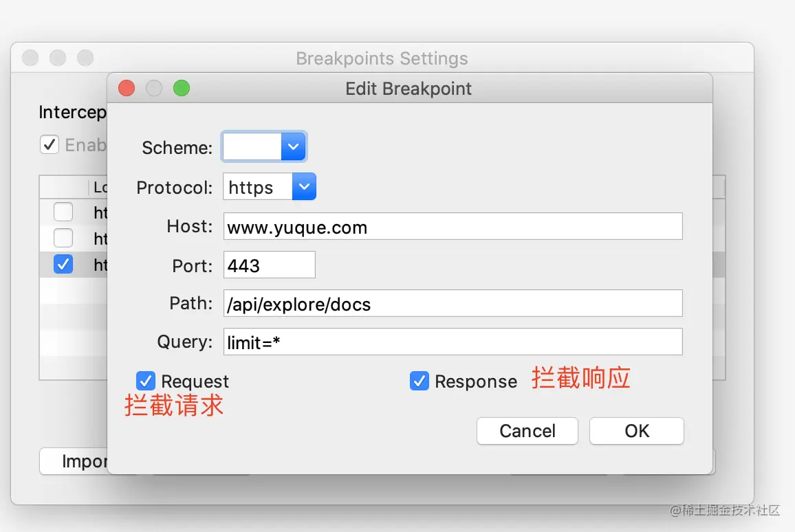
Task: Confirm with the OK button
Action: pyautogui.click(x=637, y=431)
